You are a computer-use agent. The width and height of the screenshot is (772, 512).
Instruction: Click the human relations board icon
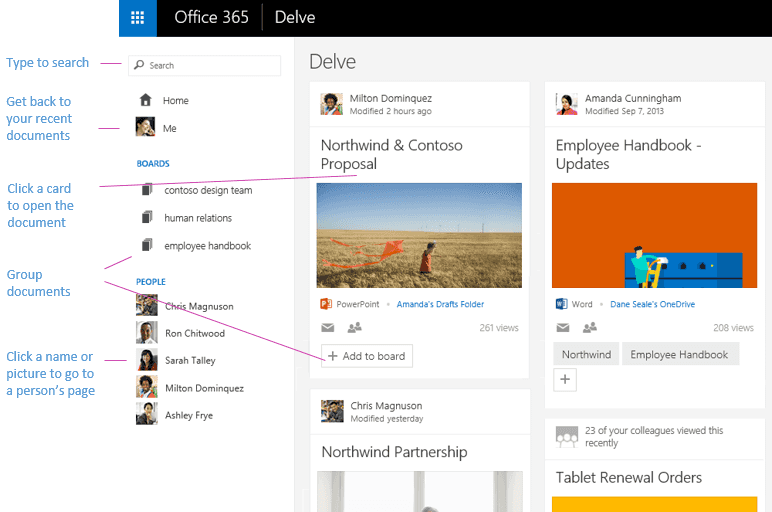point(147,217)
